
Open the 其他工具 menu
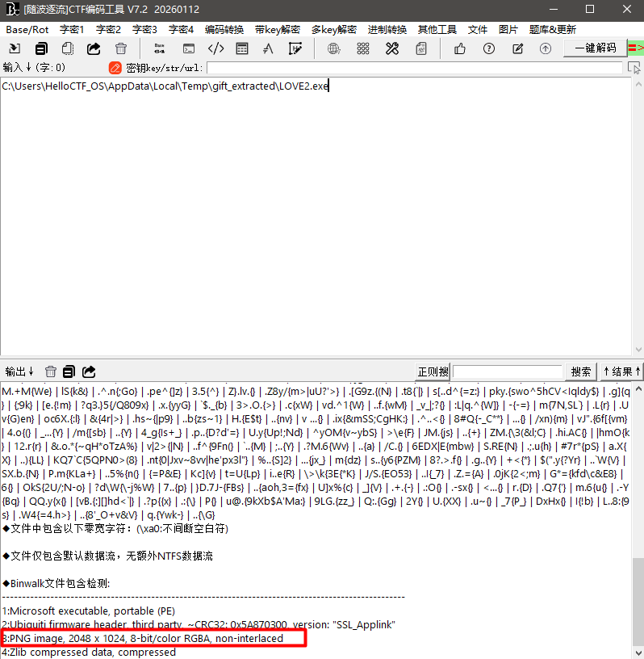437,29
